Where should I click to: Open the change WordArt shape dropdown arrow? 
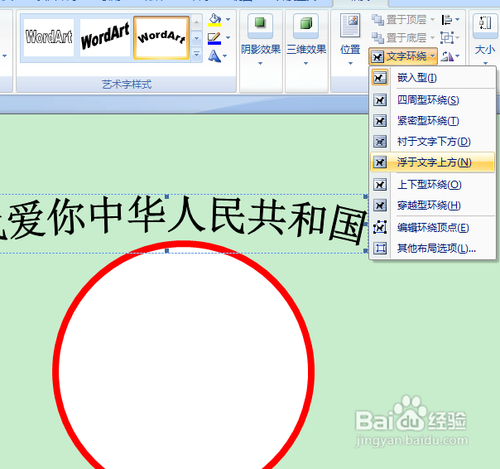coord(225,56)
